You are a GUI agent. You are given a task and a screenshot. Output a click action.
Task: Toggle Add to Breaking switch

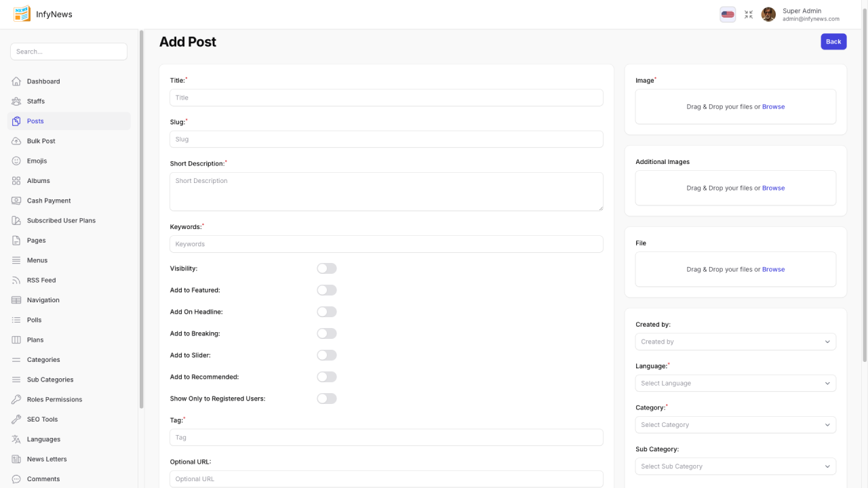tap(326, 333)
